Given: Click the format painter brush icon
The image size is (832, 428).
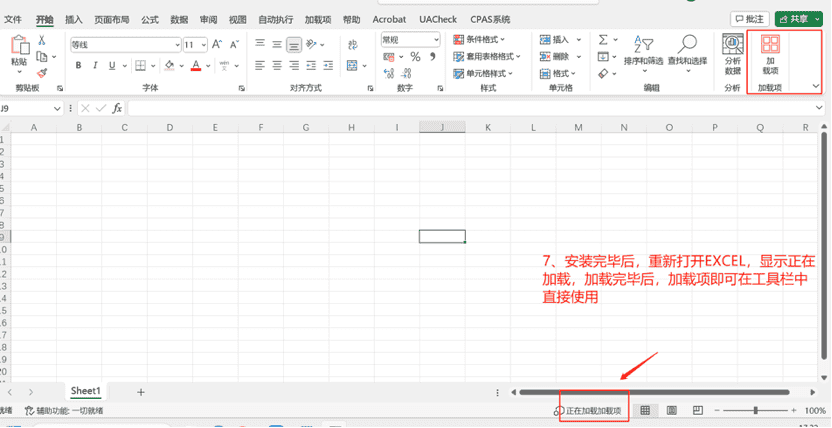Looking at the screenshot, I should [42, 73].
